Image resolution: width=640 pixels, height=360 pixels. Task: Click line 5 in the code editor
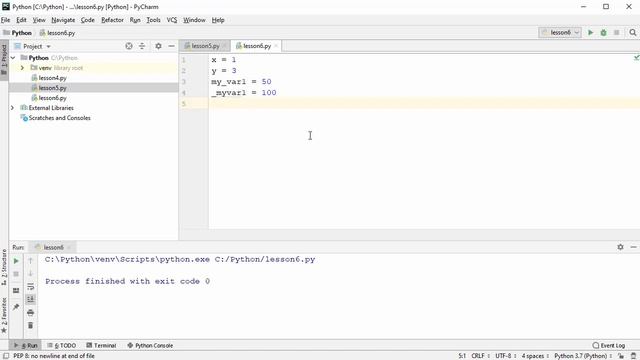424,104
